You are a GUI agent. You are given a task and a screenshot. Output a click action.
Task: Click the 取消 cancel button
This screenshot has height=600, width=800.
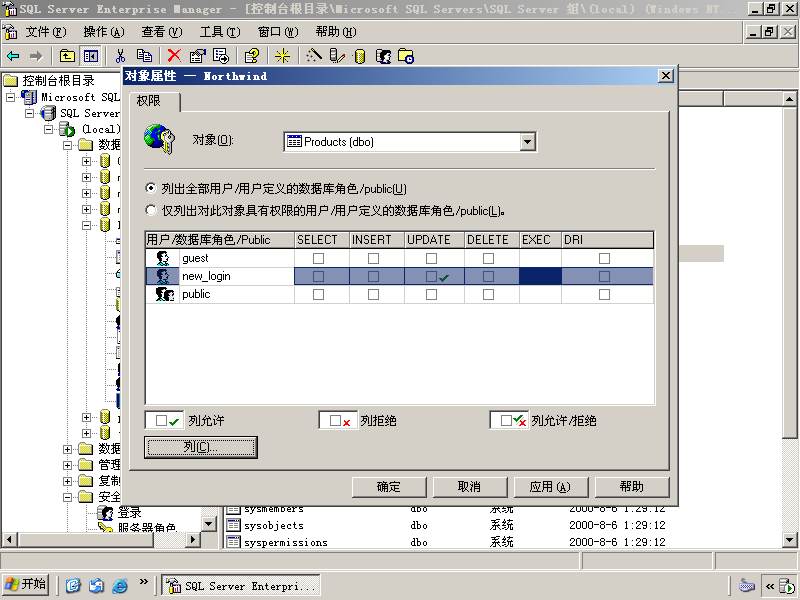point(469,487)
